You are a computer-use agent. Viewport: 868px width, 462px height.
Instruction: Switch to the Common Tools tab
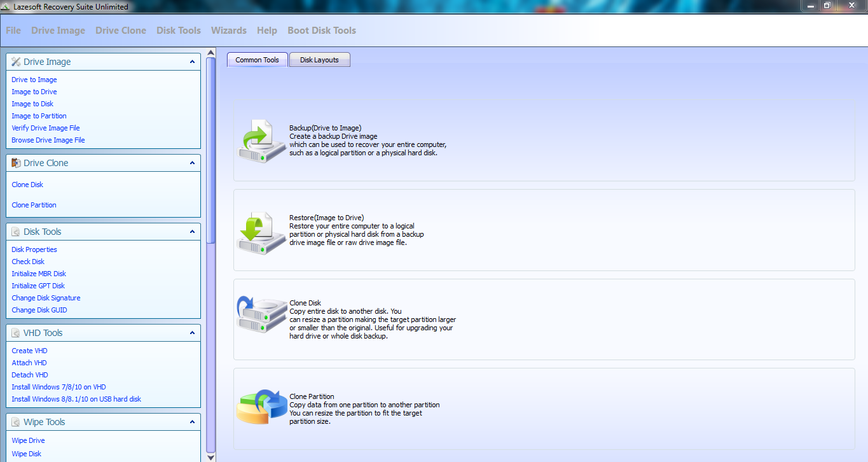258,60
